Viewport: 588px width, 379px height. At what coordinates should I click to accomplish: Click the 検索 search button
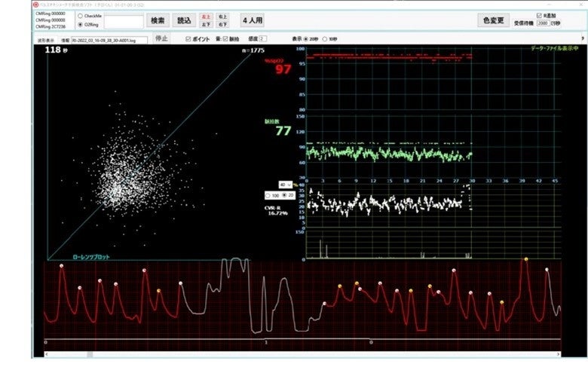click(158, 20)
